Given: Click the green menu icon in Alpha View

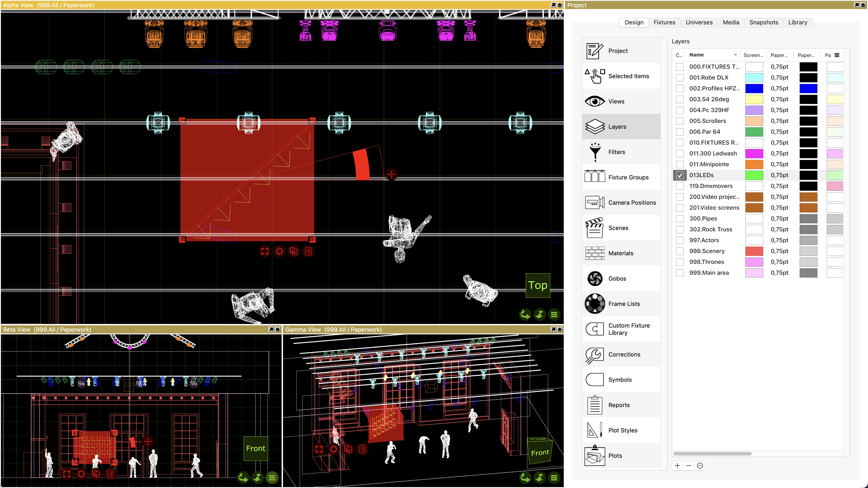Looking at the screenshot, I should pyautogui.click(x=554, y=314).
